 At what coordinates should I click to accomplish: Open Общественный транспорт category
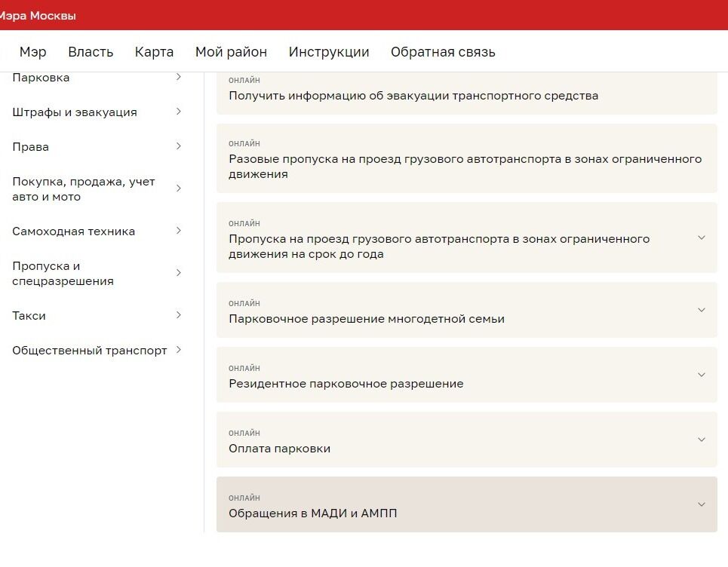pos(90,351)
